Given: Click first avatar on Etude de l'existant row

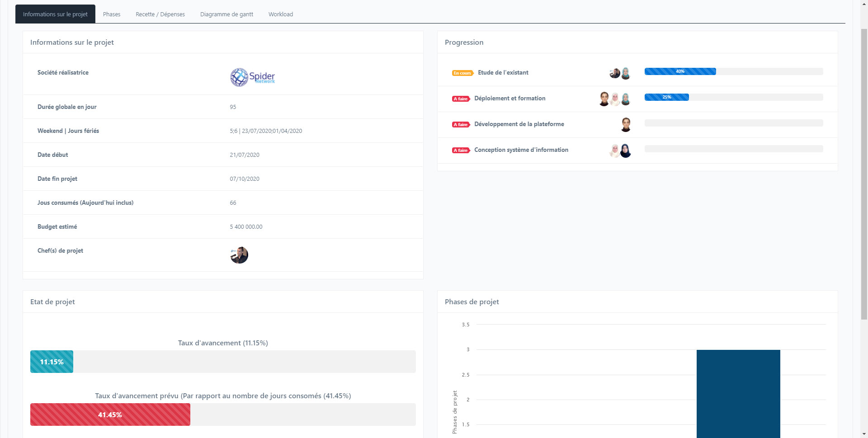Looking at the screenshot, I should coord(615,73).
